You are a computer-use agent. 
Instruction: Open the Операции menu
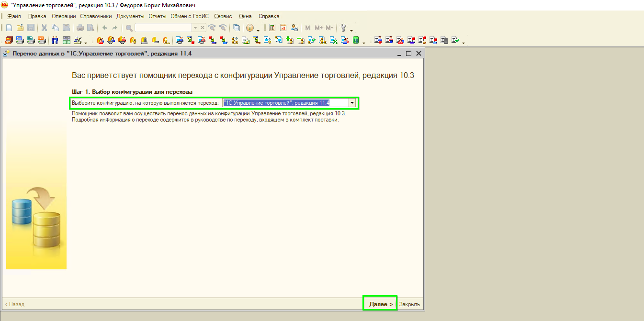tap(64, 16)
